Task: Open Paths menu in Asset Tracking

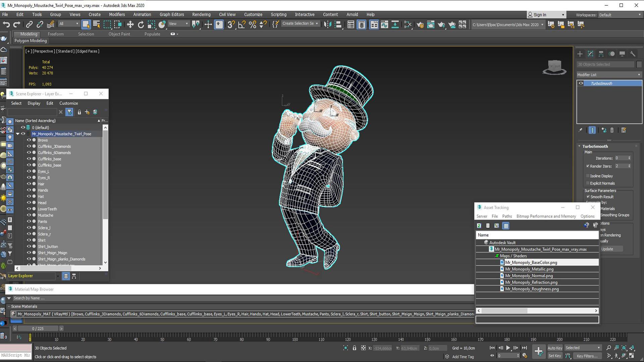Action: pos(507,216)
